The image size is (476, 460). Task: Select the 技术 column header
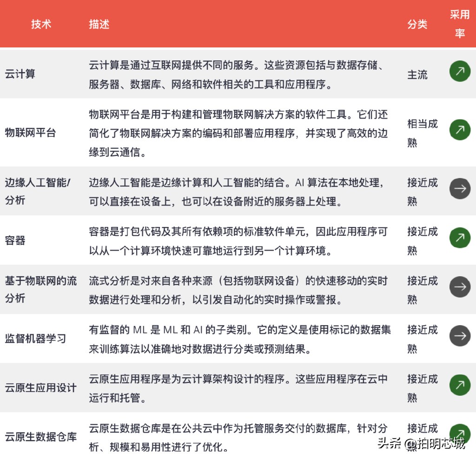tap(41, 24)
